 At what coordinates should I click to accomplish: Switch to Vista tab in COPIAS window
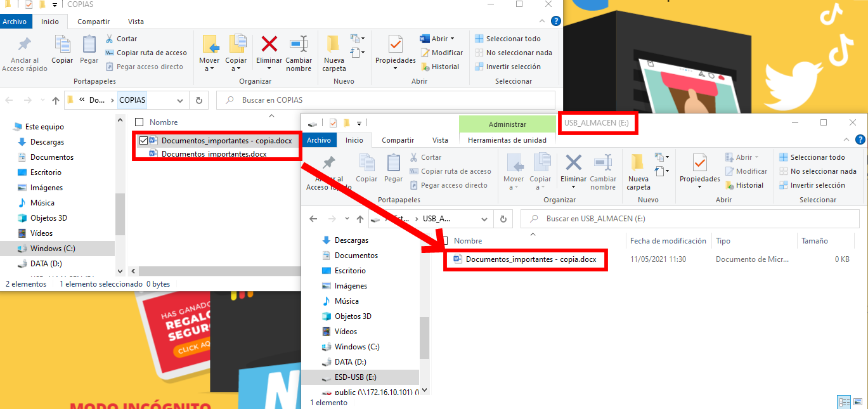136,22
